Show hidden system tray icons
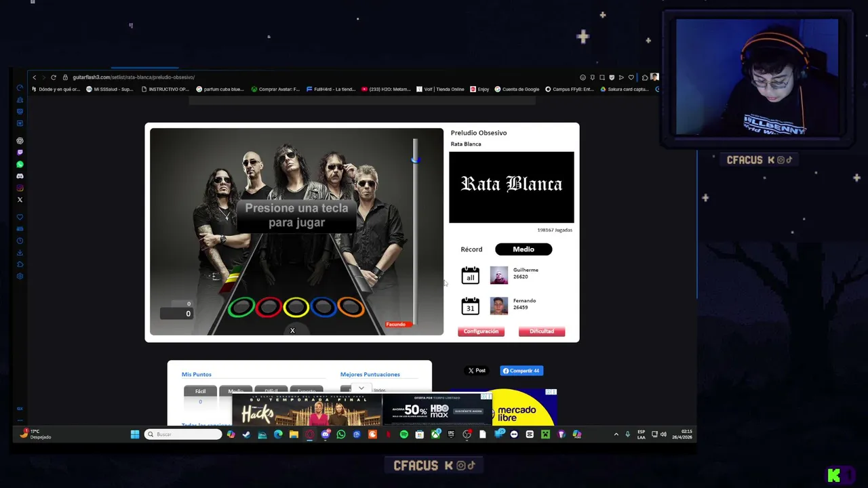 tap(616, 434)
